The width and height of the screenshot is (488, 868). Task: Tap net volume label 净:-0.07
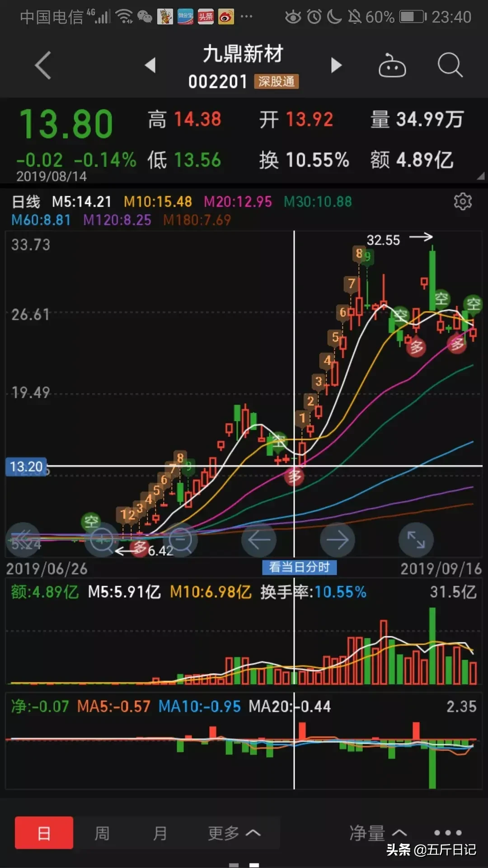pos(40,707)
